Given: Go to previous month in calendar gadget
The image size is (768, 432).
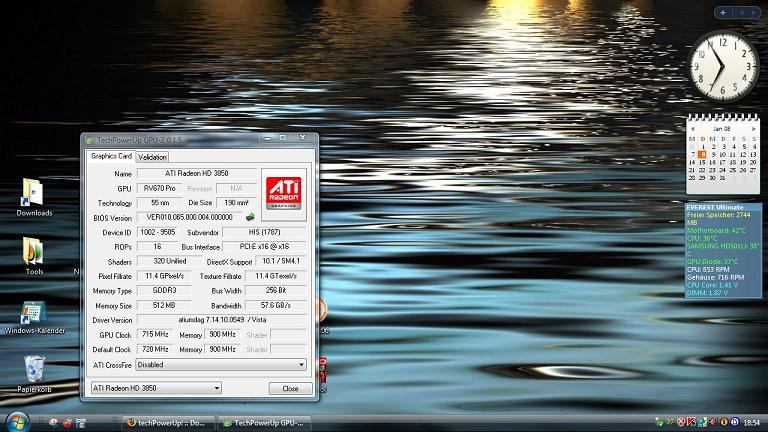Looking at the screenshot, I should (x=692, y=129).
